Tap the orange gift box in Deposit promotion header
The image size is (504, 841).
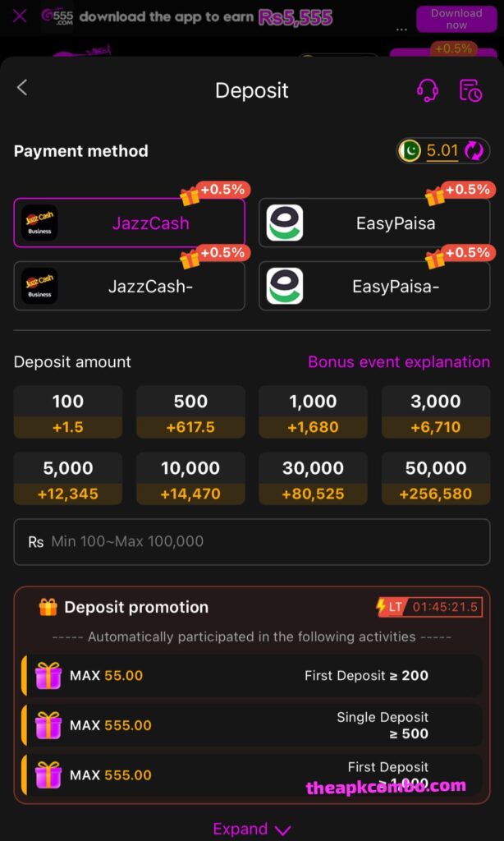47,607
